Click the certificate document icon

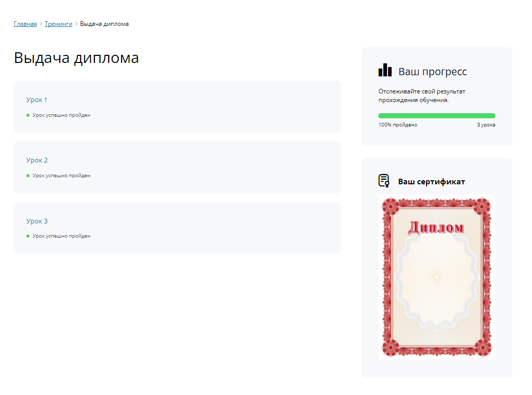point(384,181)
